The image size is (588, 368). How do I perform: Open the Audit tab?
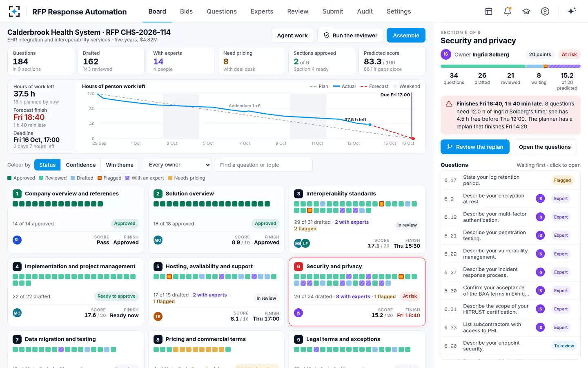pos(365,11)
